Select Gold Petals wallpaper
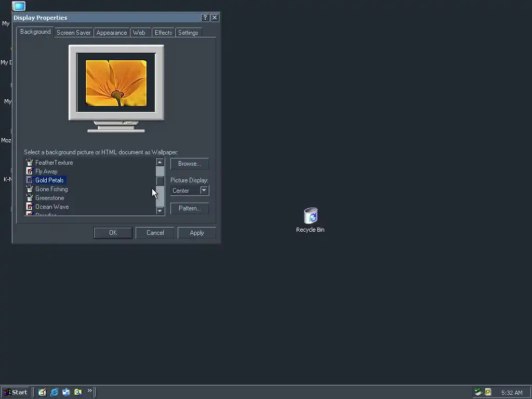This screenshot has width=532, height=399. [x=49, y=180]
